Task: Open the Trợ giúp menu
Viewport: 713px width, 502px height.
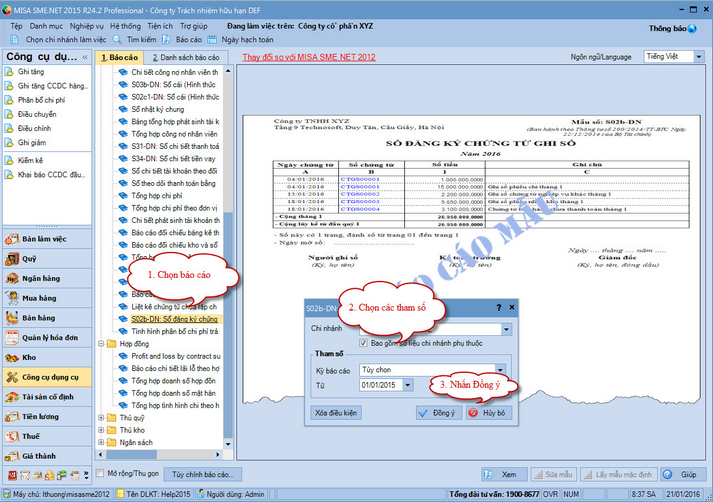Action: point(194,26)
